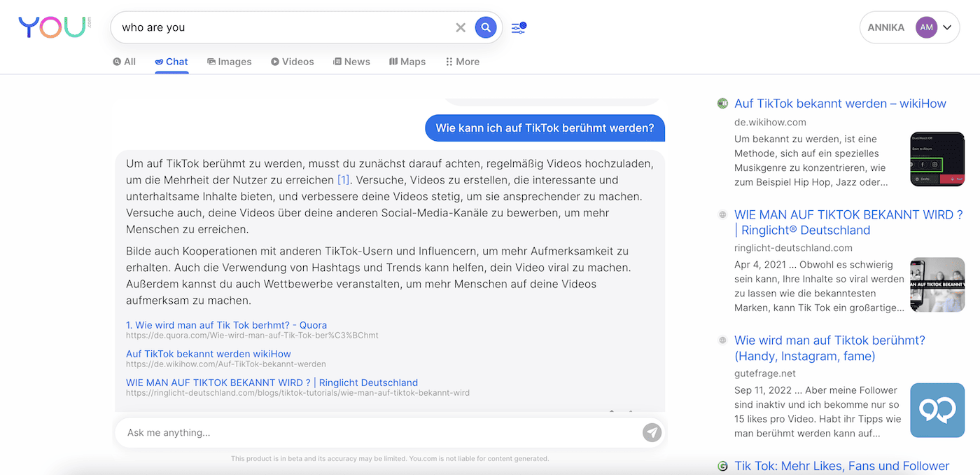Open the Ringlicht Deutschland source link in chat
The height and width of the screenshot is (475, 980).
272,383
